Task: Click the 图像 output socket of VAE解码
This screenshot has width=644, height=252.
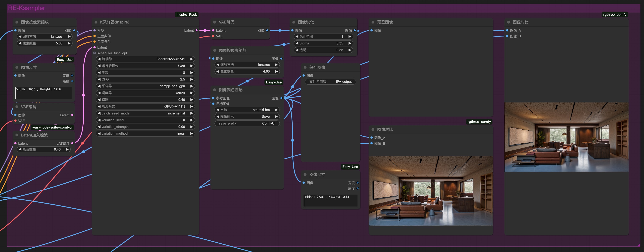Action: point(267,30)
